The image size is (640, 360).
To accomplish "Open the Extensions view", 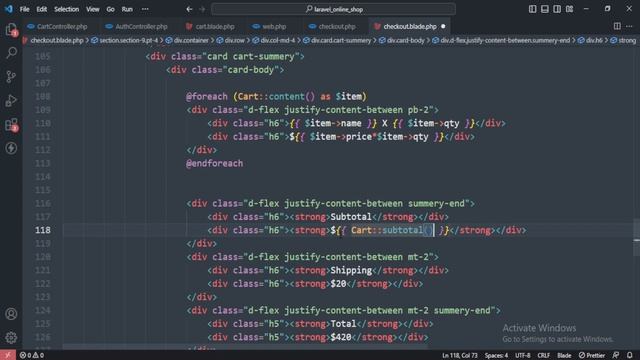I will tap(11, 124).
